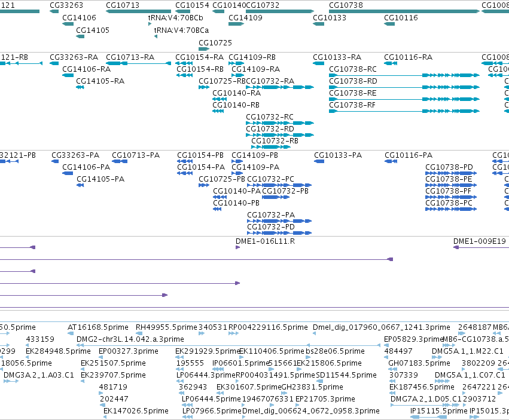Select transcript CG10116-RA
Image resolution: width=509 pixels, height=420 pixels.
pos(408,57)
